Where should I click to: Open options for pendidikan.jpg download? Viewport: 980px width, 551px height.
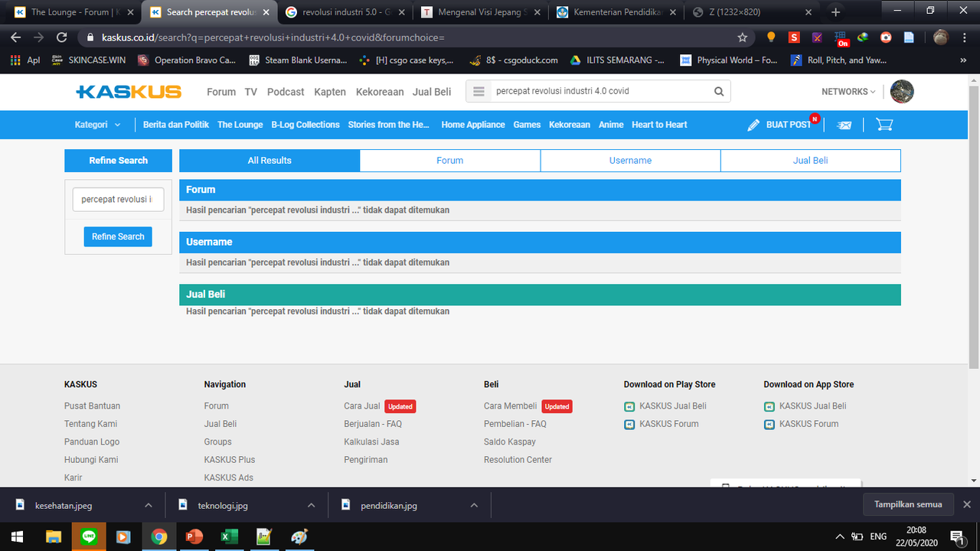click(x=474, y=506)
